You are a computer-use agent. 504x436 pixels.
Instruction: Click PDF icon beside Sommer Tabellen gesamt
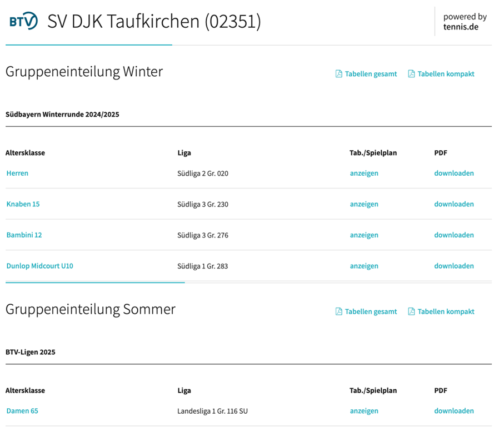point(338,312)
